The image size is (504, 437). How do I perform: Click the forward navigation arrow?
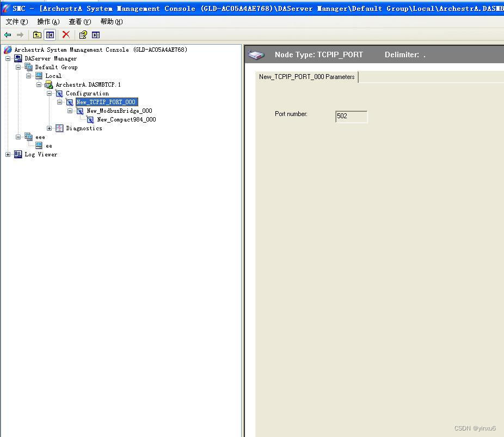pos(20,34)
